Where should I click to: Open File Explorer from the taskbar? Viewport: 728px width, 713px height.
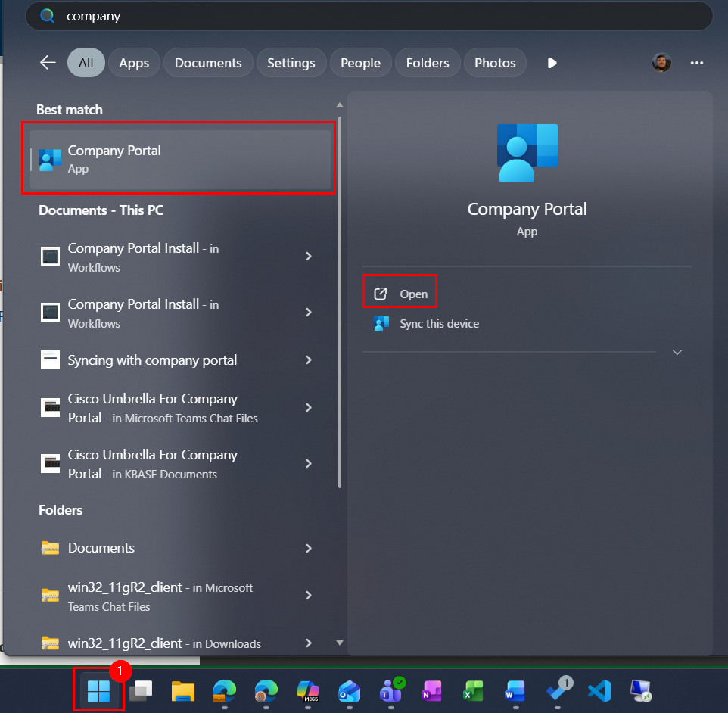coord(183,691)
